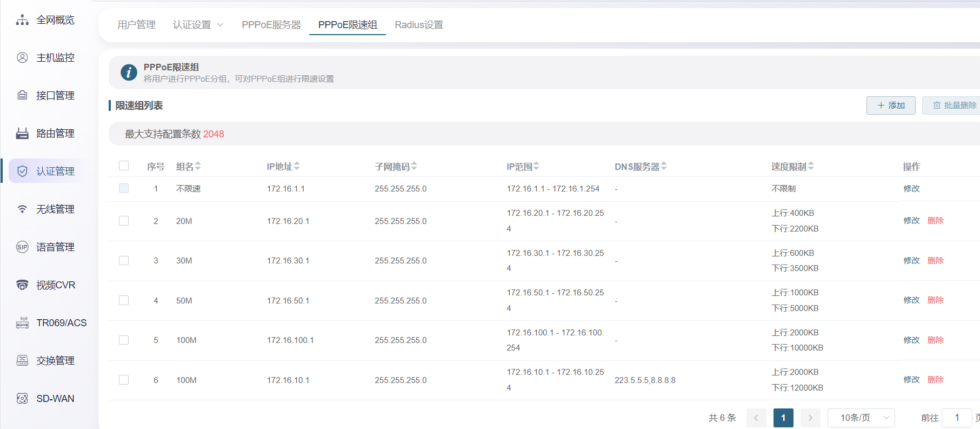Select the 路由管理 router icon

(22, 134)
